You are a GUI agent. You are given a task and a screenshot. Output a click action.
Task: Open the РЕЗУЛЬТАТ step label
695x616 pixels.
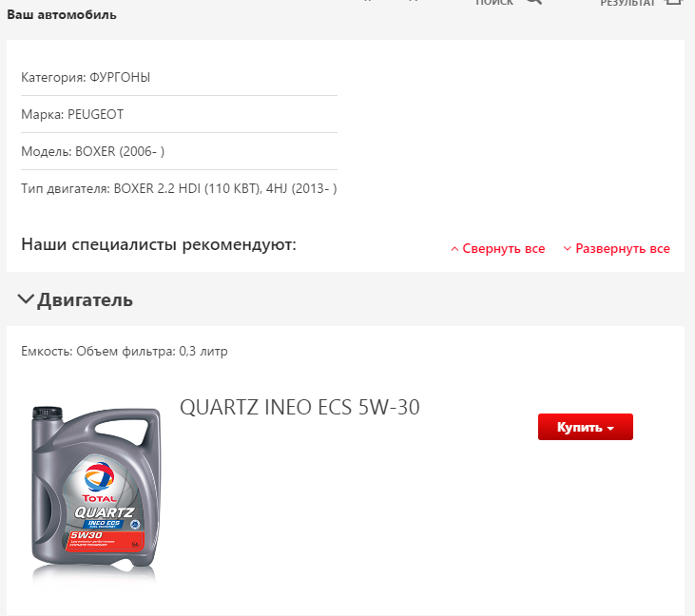pos(627,2)
